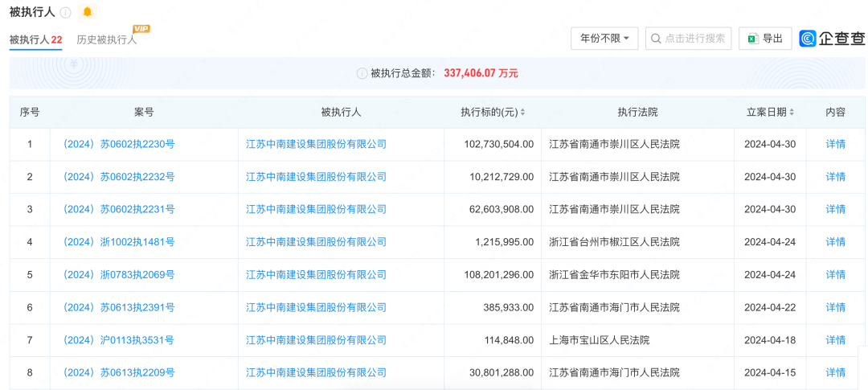This screenshot has height=390, width=868.
Task: Click the magnifier icon in search box
Action: coord(656,39)
